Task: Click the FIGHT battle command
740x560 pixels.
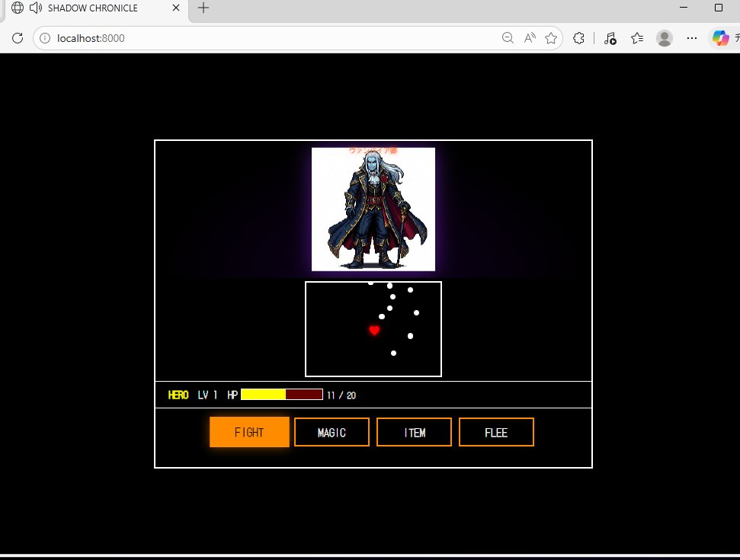Action: tap(249, 432)
